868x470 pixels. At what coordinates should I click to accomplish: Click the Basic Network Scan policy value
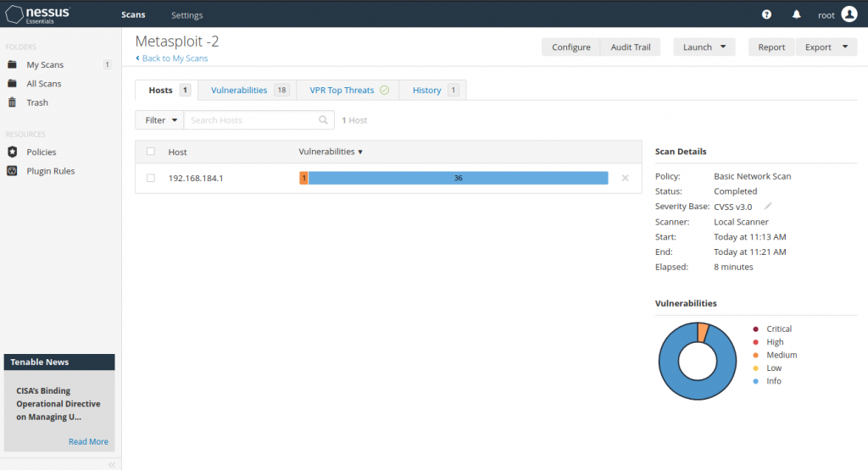point(753,176)
